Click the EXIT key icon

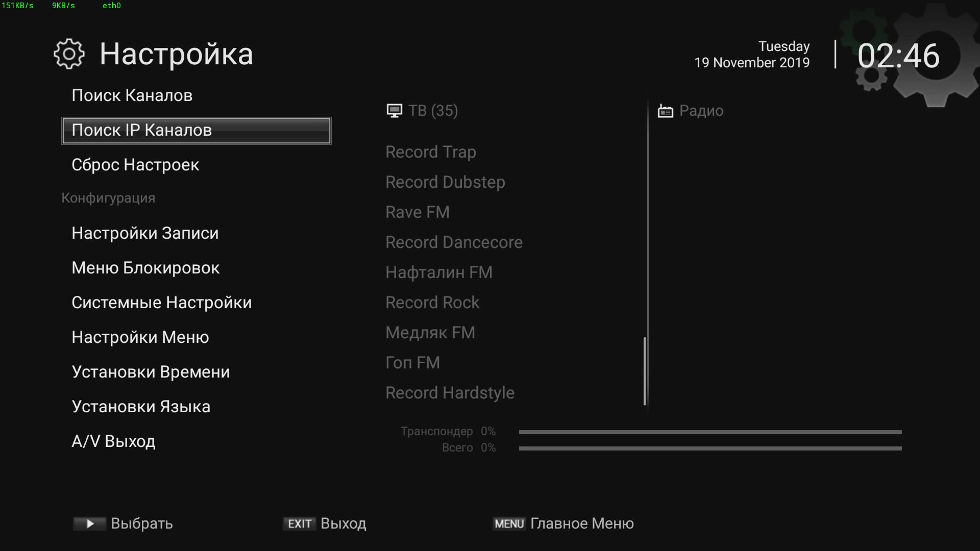point(300,524)
